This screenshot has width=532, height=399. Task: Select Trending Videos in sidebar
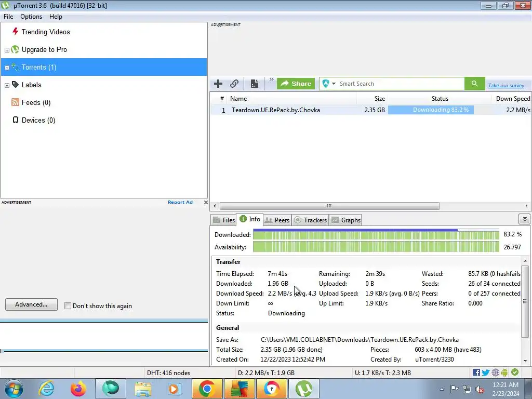(x=46, y=32)
